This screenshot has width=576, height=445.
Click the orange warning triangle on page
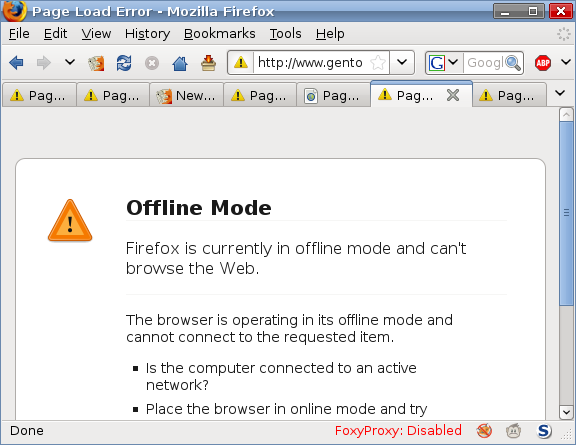70,220
